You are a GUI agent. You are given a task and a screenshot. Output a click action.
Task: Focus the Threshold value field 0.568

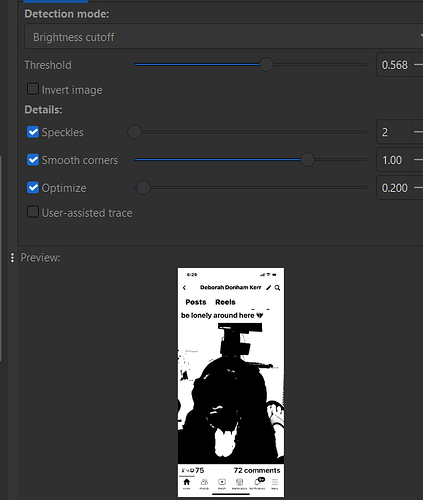pos(395,65)
